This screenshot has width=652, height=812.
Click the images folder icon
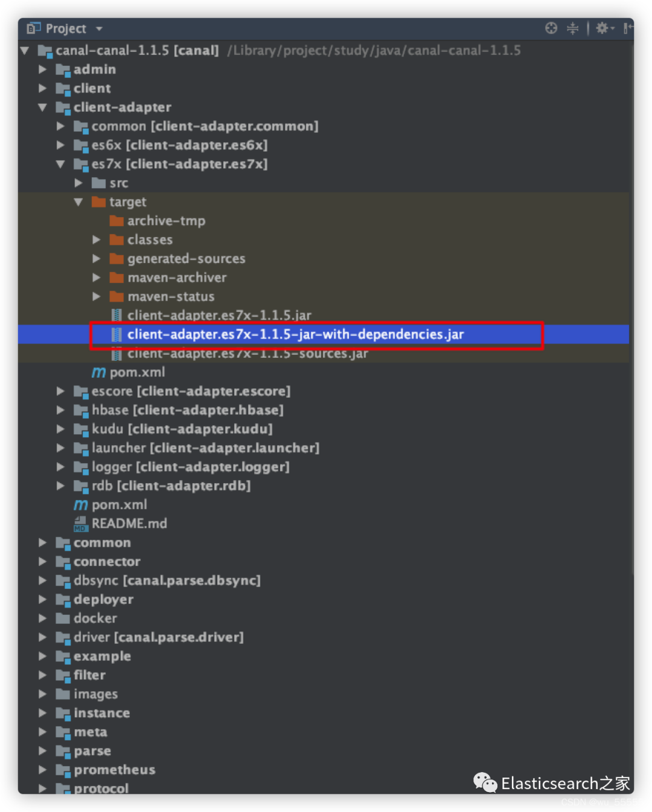point(63,694)
